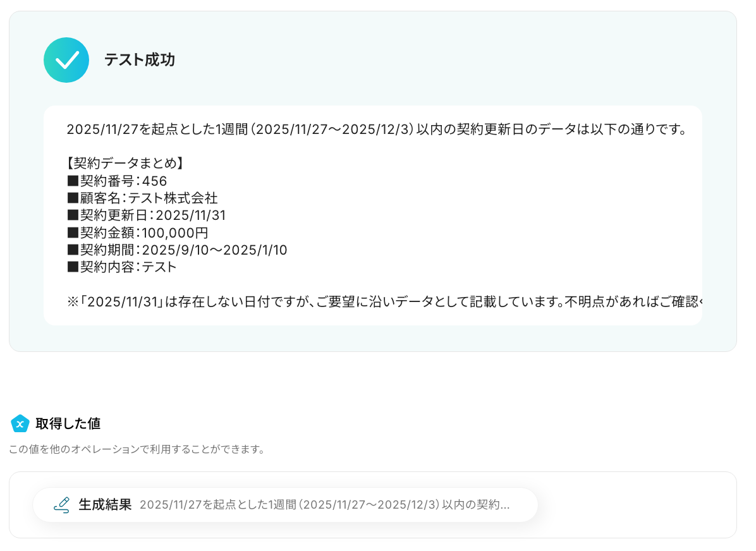Image resolution: width=756 pixels, height=551 pixels.
Task: Click the black square bullet before 契約金額
Action: 73,233
